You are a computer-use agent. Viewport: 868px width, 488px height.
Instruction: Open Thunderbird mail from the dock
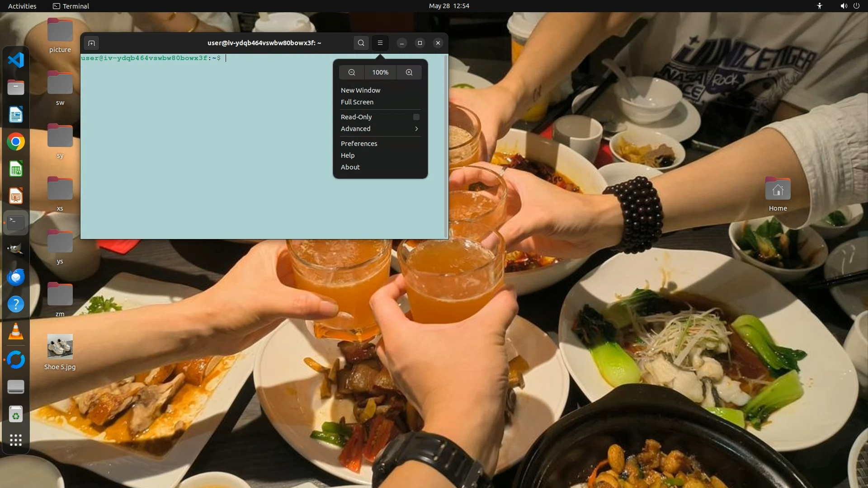click(16, 277)
